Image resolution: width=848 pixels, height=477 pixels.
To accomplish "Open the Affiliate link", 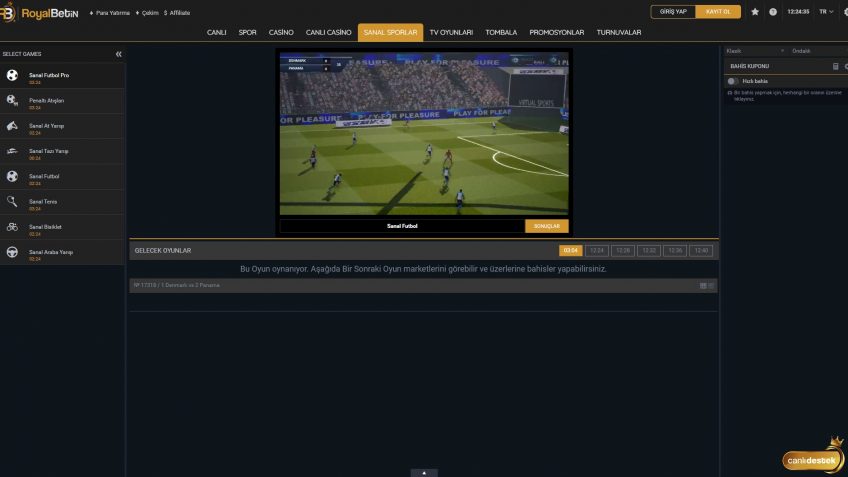I will point(177,13).
